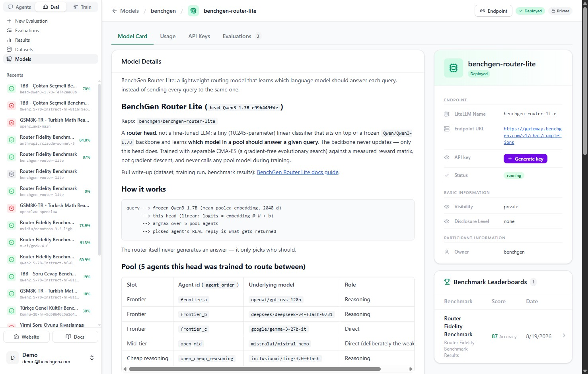Viewport: 588px width, 374px height.
Task: Click the pool table horizontal scrollbar
Action: coord(255,369)
